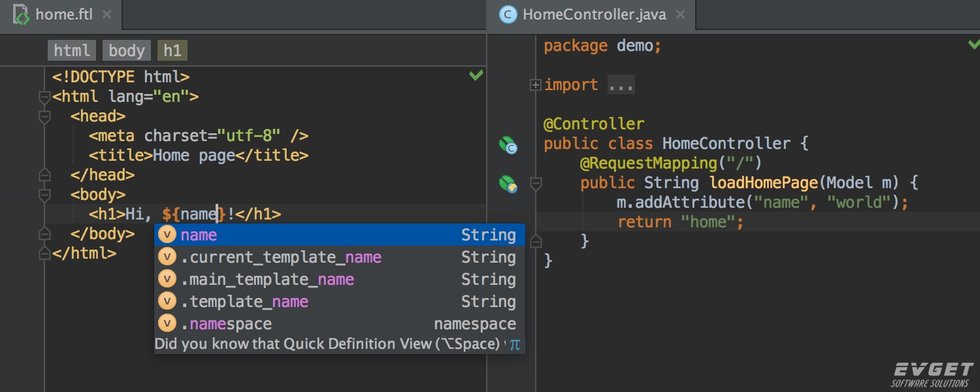This screenshot has width=980, height=392.
Task: Choose the 'name' completion suggestion
Action: pyautogui.click(x=339, y=235)
